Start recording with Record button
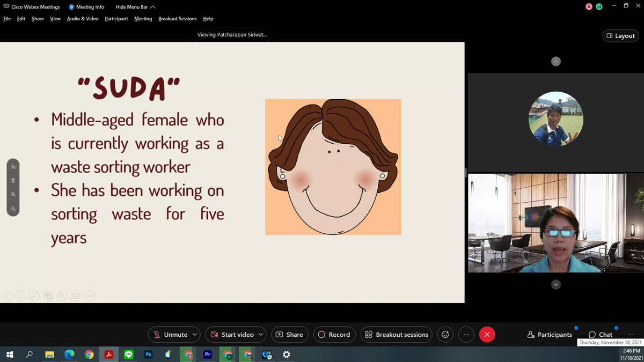Image resolution: width=644 pixels, height=362 pixels. (334, 335)
